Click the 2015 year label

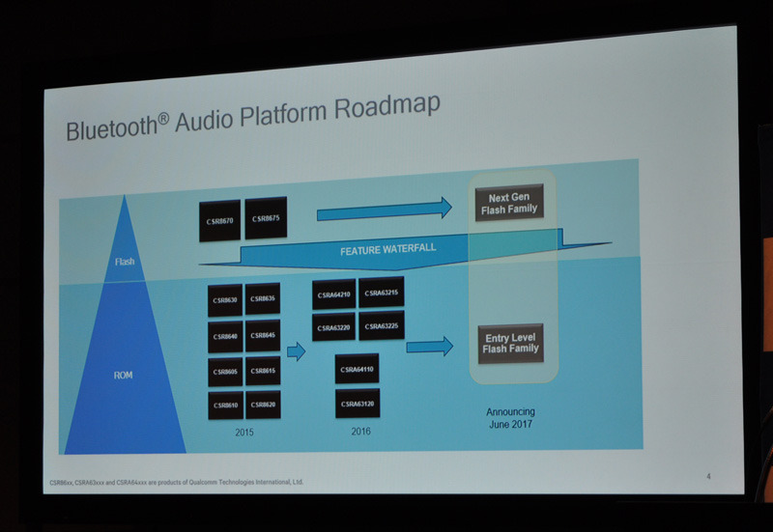point(244,433)
